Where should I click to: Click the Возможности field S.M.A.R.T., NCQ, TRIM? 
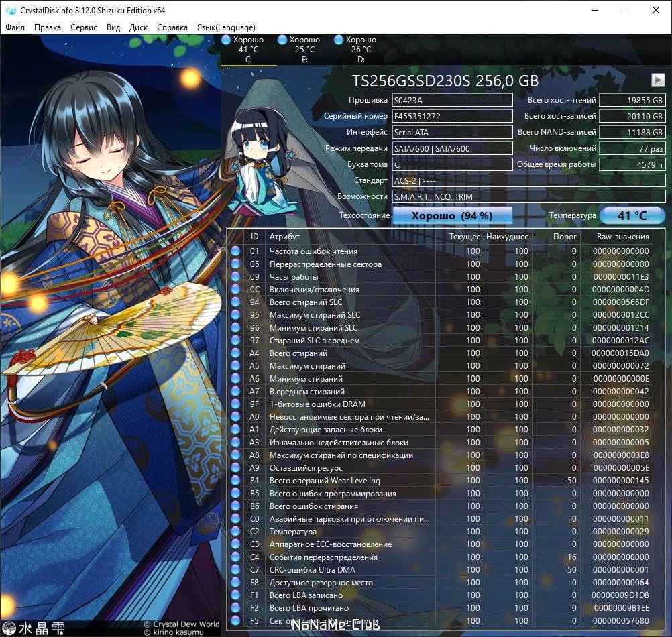(x=529, y=196)
